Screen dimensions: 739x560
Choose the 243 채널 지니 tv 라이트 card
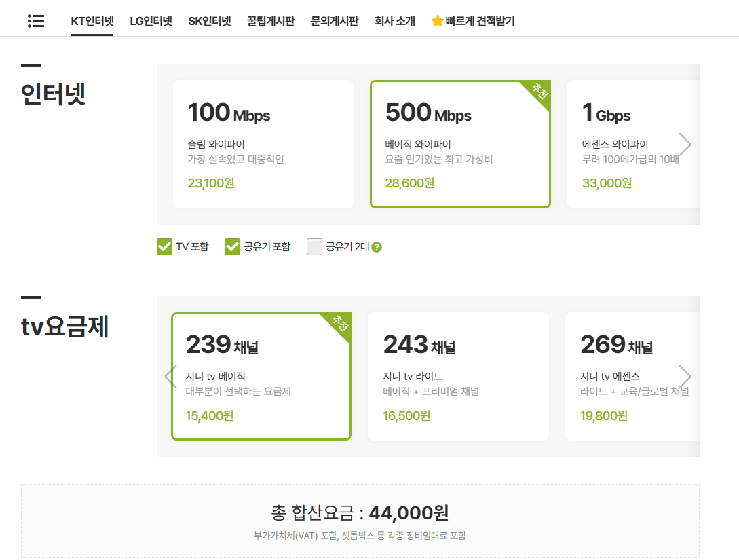click(x=458, y=376)
